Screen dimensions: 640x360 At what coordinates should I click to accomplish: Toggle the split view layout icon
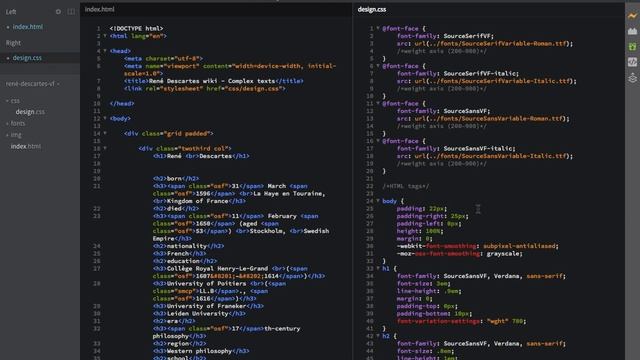tap(71, 12)
